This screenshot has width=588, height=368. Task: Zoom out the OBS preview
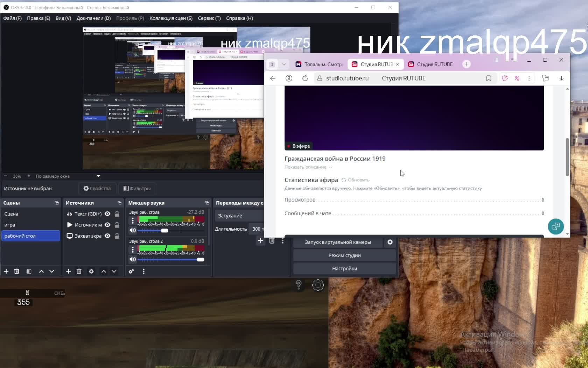[6, 176]
